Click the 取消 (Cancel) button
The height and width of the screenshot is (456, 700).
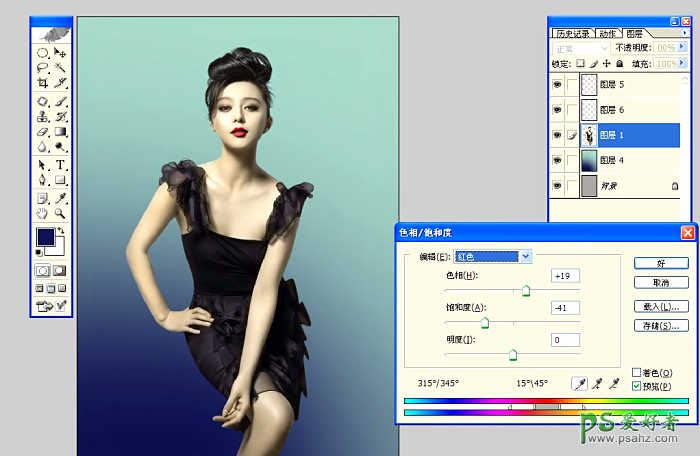coord(659,283)
